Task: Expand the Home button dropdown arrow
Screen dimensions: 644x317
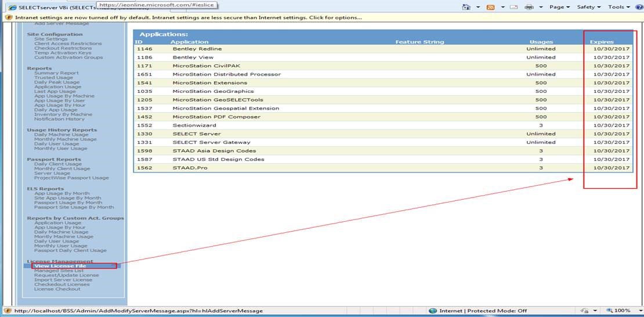Action: coord(478,7)
